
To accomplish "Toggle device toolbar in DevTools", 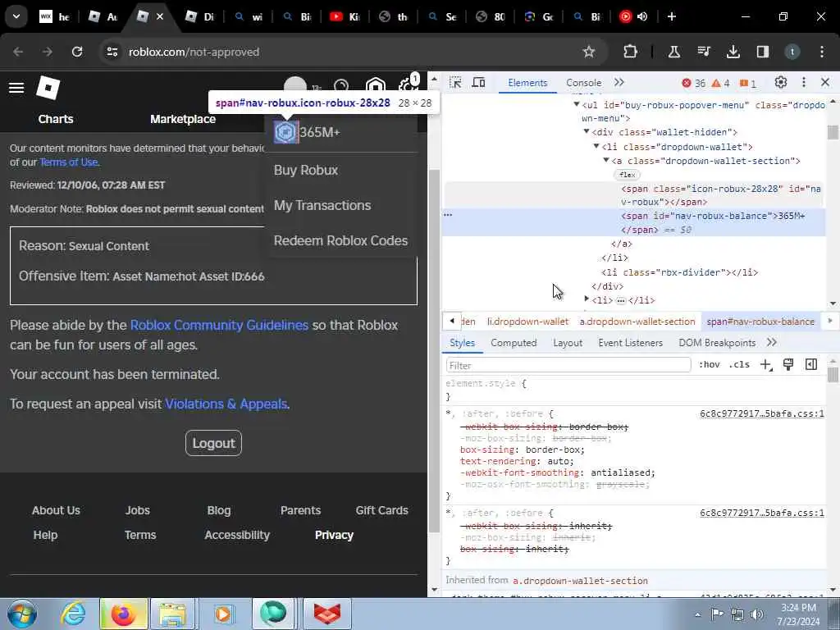I will point(478,83).
